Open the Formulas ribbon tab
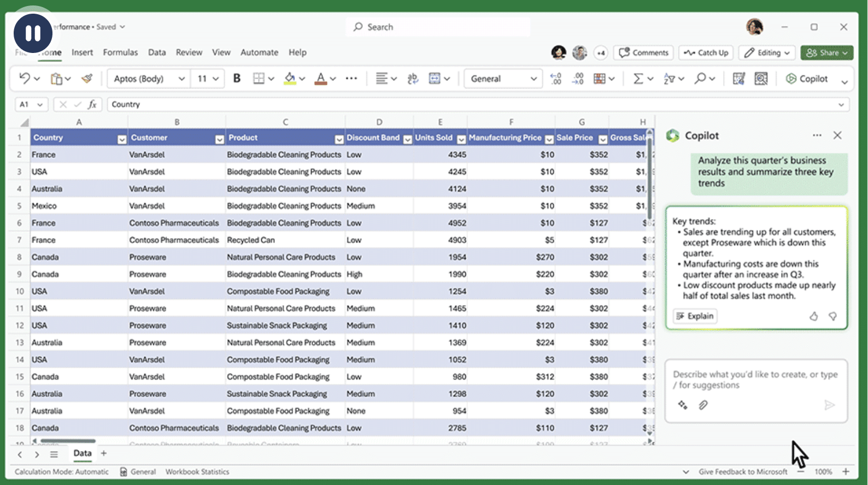The image size is (868, 485). tap(120, 52)
